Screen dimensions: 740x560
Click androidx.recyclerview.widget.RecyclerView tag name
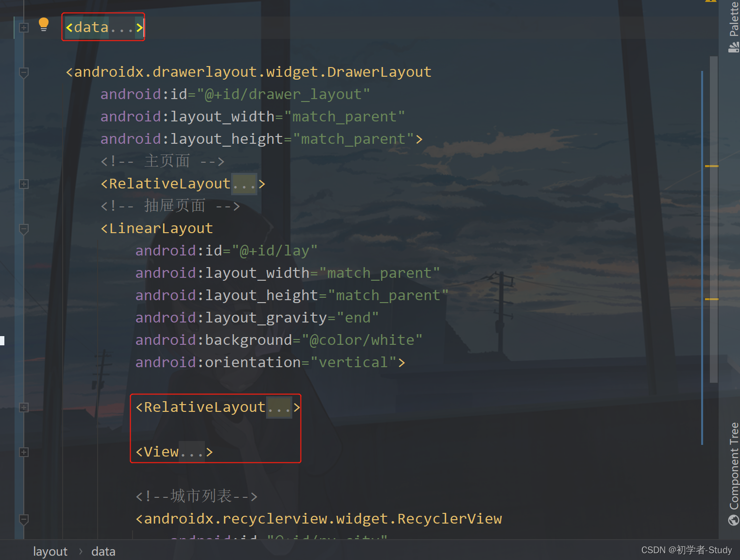[x=323, y=519]
